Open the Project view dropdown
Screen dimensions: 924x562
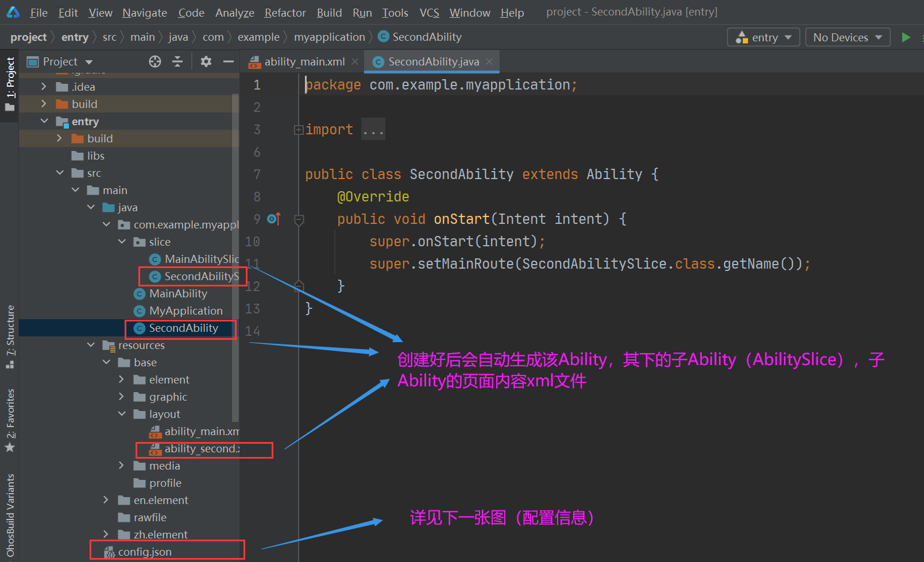coord(89,62)
